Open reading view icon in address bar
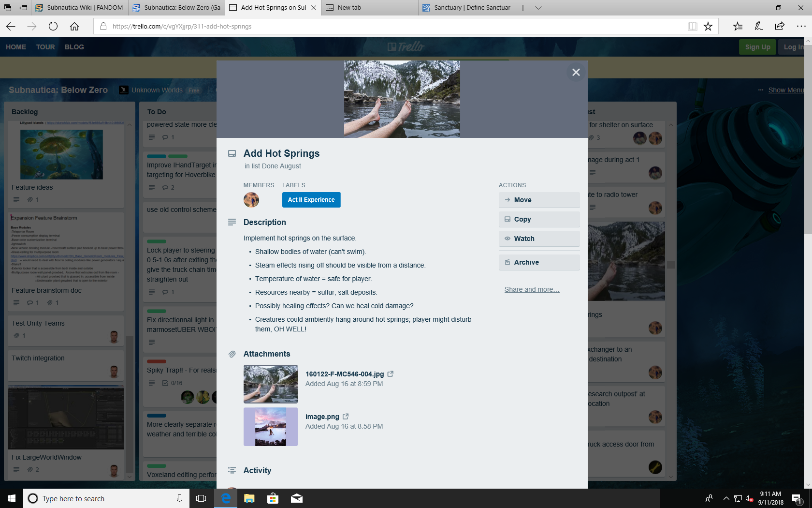This screenshot has height=508, width=812. click(692, 27)
